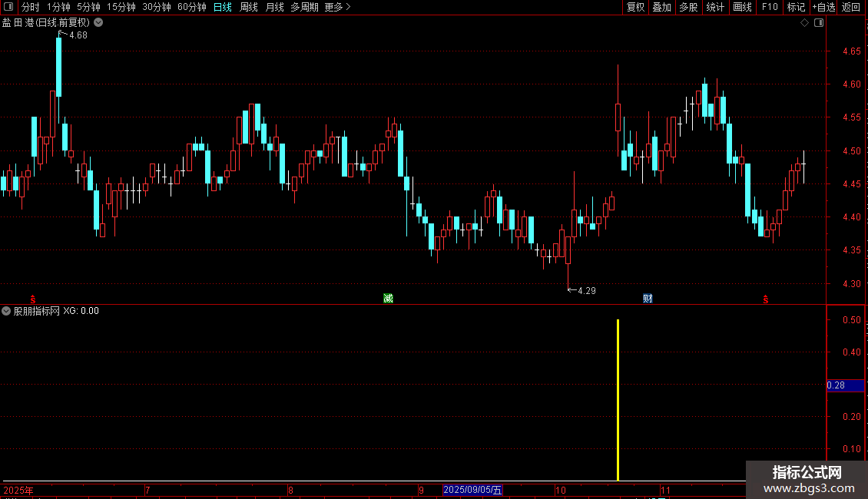Toggle the side panel icon in chart corner
Screen dimensions: 868x499
(819, 23)
